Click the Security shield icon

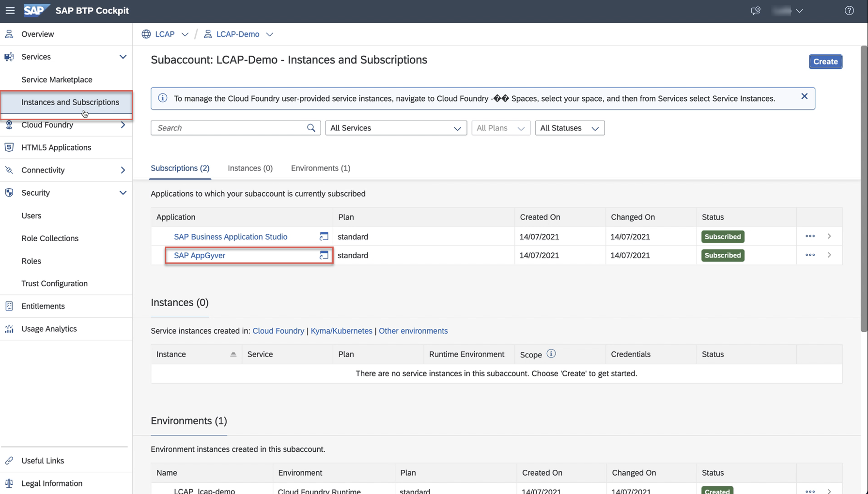click(9, 193)
